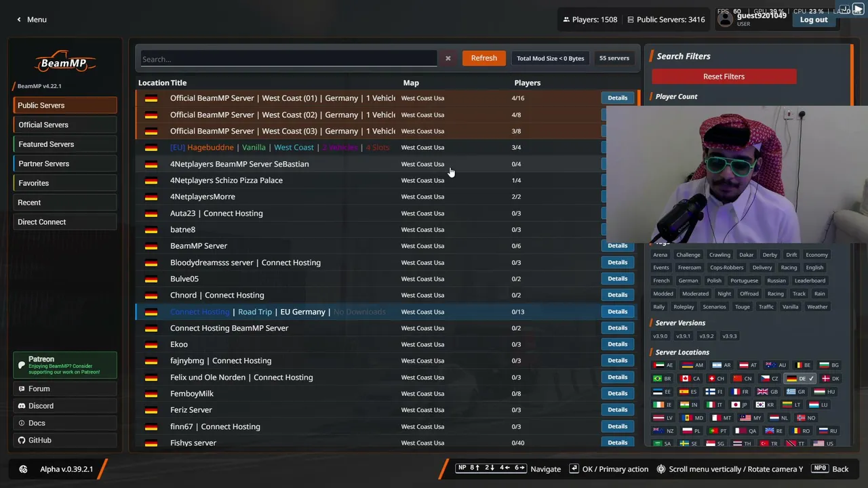Image resolution: width=868 pixels, height=488 pixels.
Task: Open Details for the Road Trip EU Germany server
Action: [x=617, y=312]
